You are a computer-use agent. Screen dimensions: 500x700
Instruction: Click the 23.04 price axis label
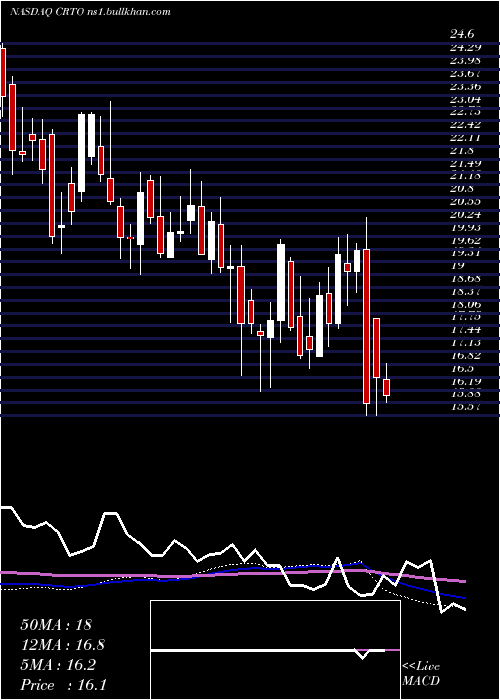pyautogui.click(x=466, y=99)
